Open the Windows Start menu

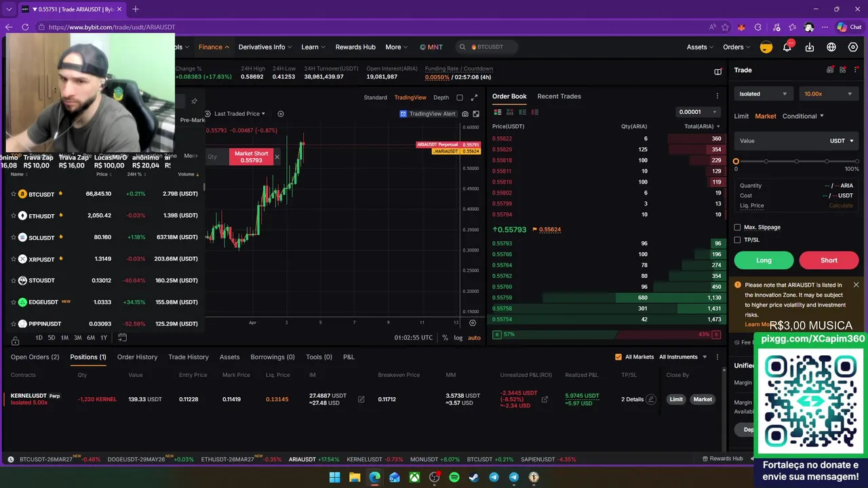pos(334,477)
